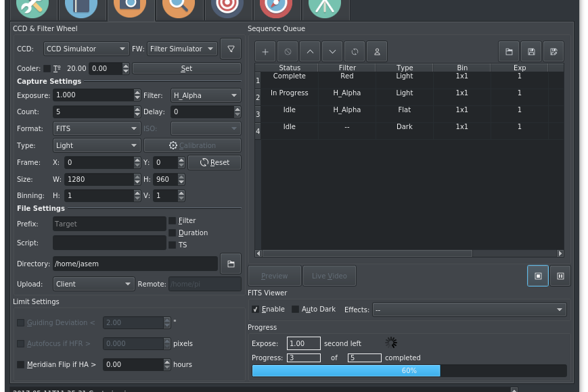This screenshot has width=588, height=392.
Task: Open a sequence queue file with folder icon
Action: point(509,51)
